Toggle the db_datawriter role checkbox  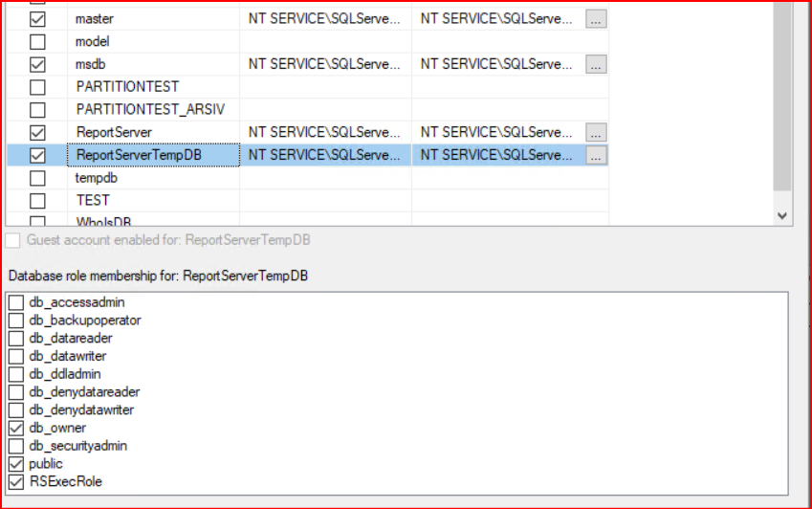coord(16,357)
